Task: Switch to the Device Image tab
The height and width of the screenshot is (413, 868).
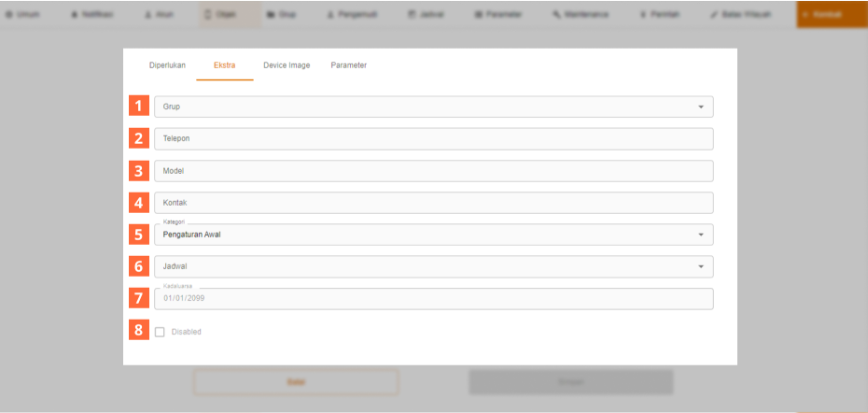Action: pos(287,65)
